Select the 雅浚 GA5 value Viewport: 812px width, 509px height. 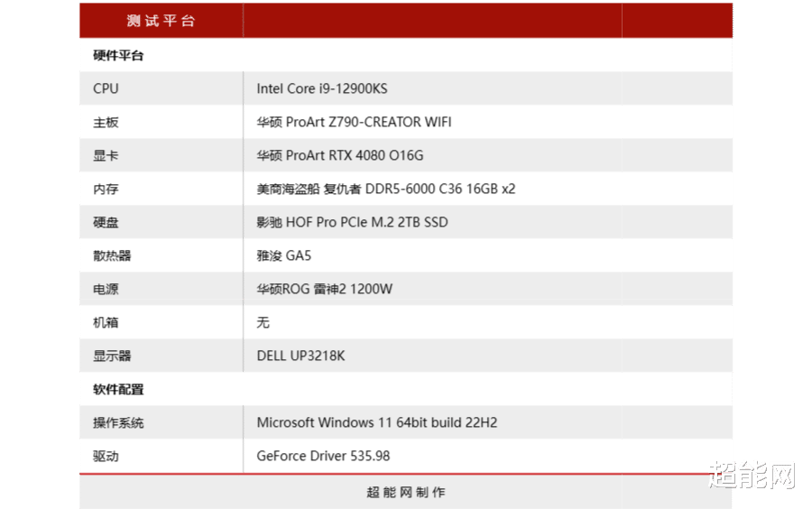(x=284, y=255)
